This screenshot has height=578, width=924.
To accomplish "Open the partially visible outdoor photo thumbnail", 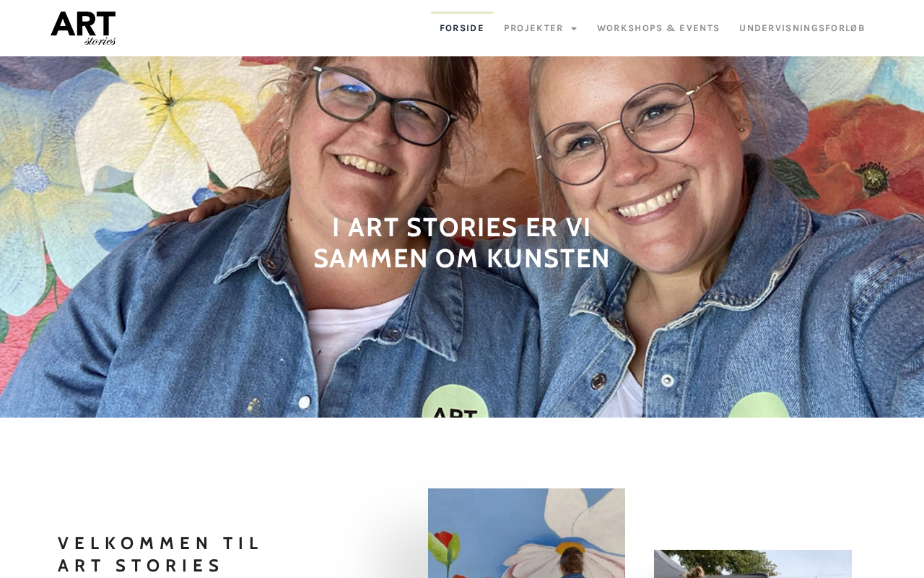I will tap(753, 564).
